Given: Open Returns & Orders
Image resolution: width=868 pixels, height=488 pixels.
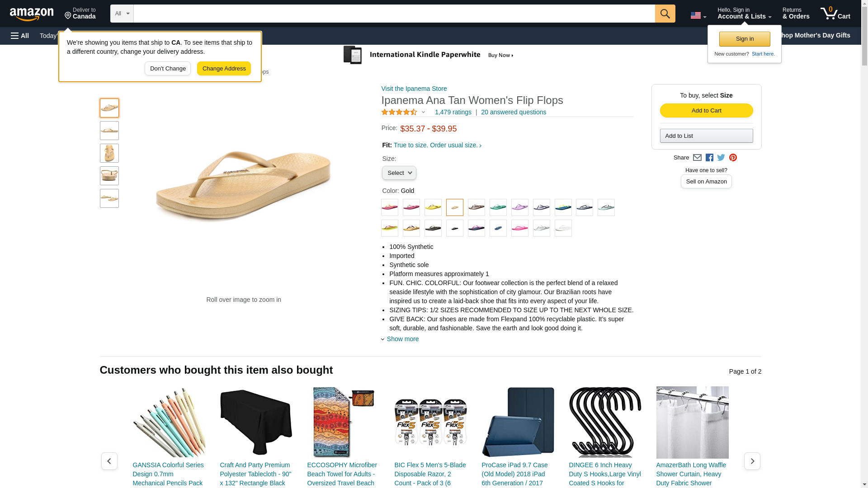Looking at the screenshot, I should click(x=796, y=14).
